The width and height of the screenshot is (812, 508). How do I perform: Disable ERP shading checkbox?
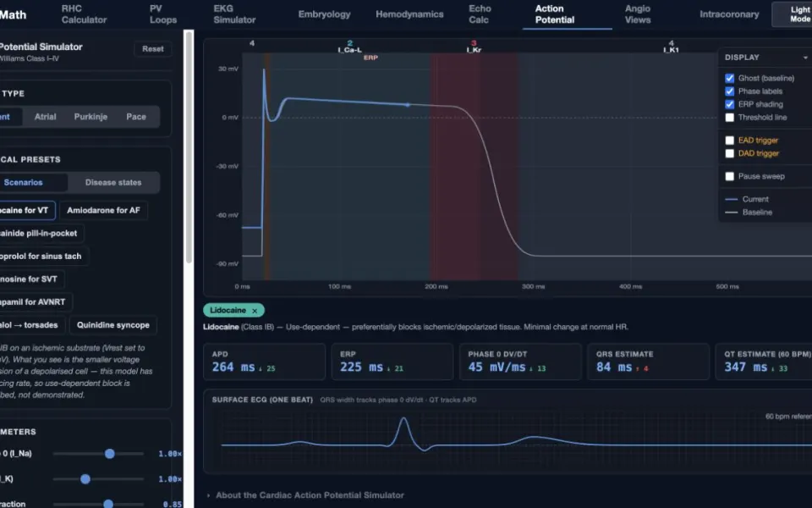click(x=730, y=104)
